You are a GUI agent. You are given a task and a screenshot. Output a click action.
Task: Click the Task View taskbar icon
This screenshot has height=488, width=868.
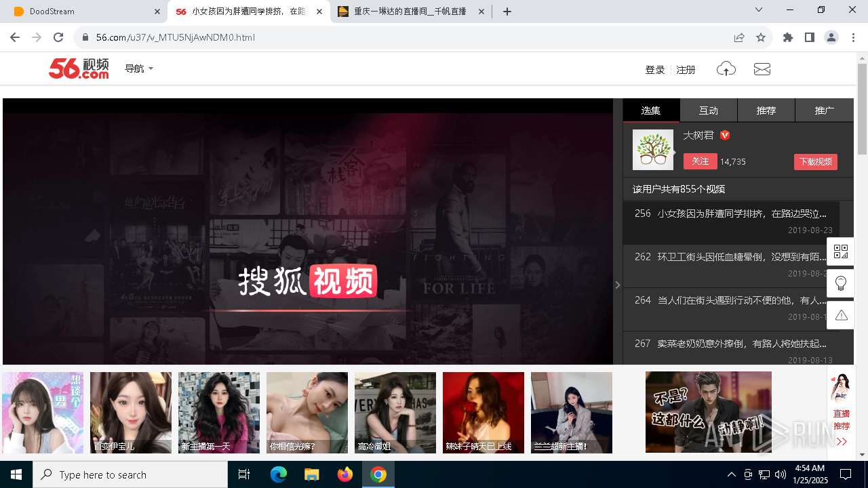pyautogui.click(x=244, y=474)
